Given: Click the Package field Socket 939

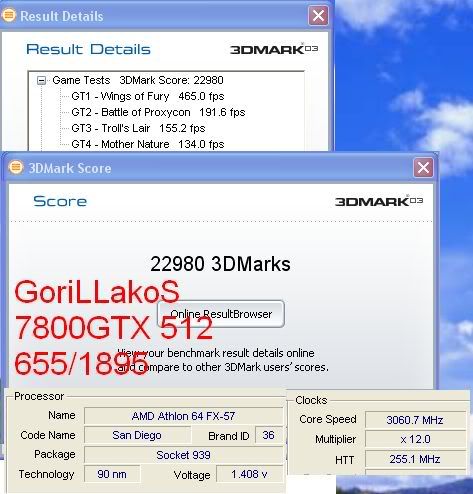Looking at the screenshot, I should [183, 455].
